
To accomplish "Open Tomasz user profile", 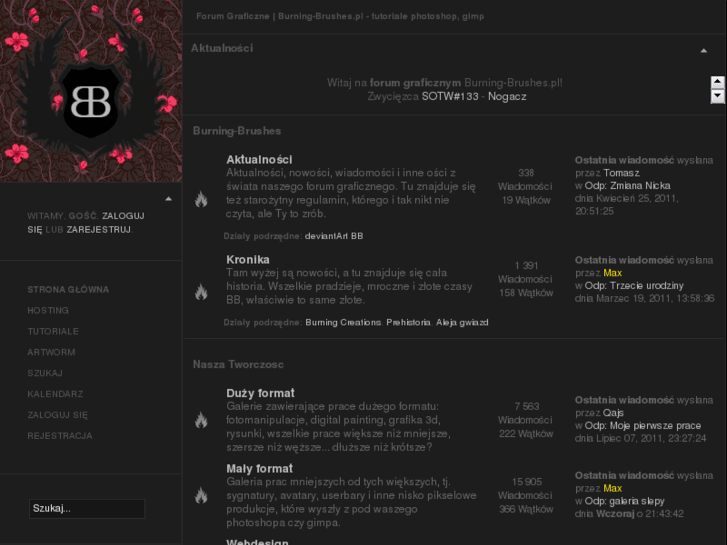I will [x=621, y=173].
